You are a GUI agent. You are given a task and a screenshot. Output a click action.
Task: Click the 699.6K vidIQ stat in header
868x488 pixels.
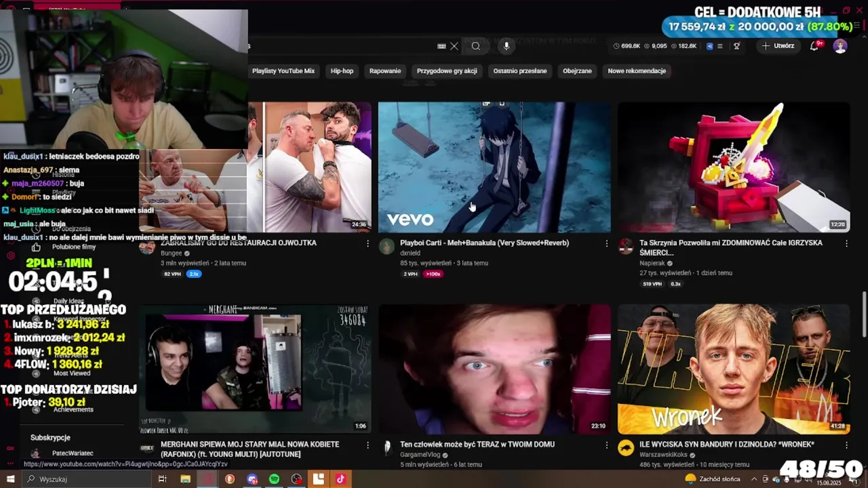click(x=627, y=46)
